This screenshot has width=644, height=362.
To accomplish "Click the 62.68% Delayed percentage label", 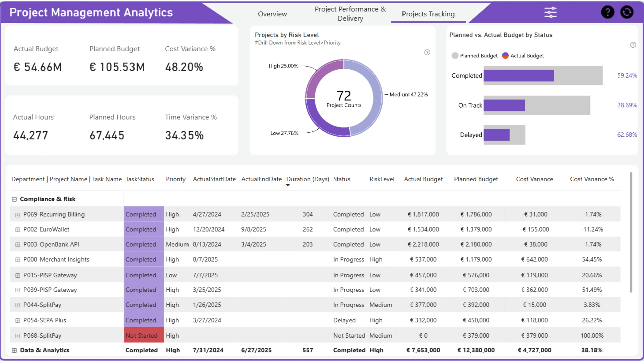I will 627,135.
